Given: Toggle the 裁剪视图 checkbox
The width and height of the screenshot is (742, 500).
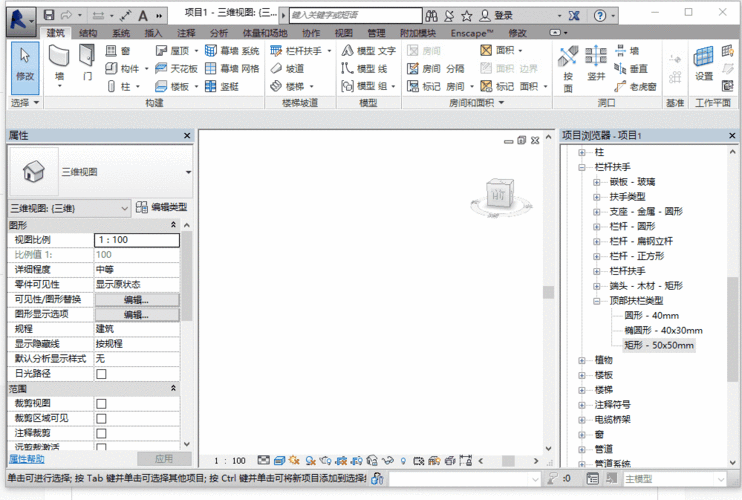Looking at the screenshot, I should pyautogui.click(x=101, y=403).
